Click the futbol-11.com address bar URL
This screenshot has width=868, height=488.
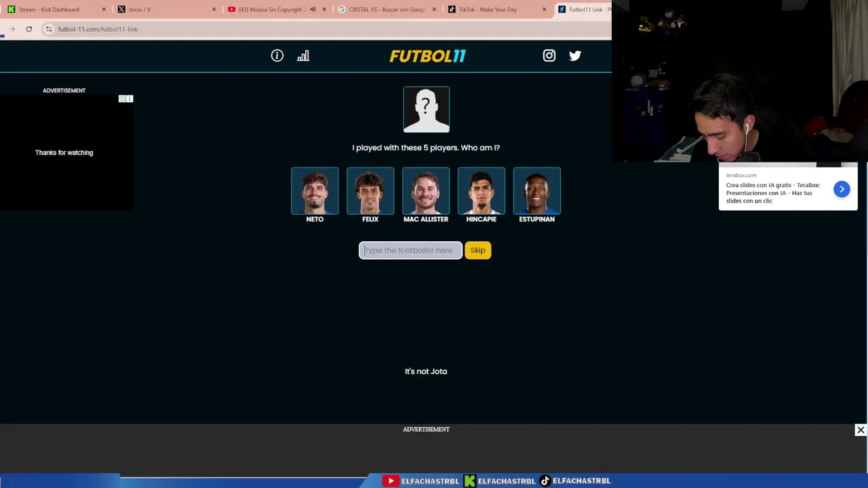98,29
